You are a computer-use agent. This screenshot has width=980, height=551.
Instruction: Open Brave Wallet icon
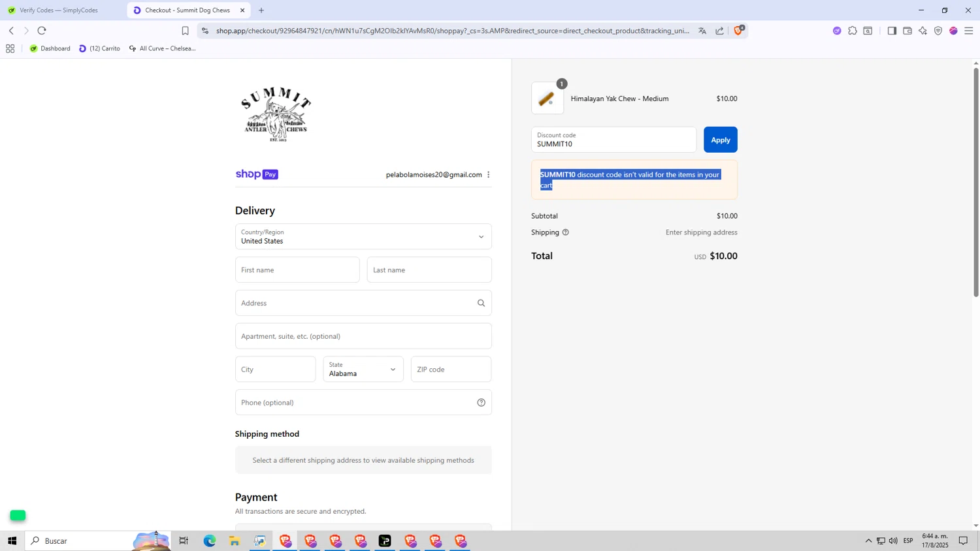pyautogui.click(x=907, y=31)
